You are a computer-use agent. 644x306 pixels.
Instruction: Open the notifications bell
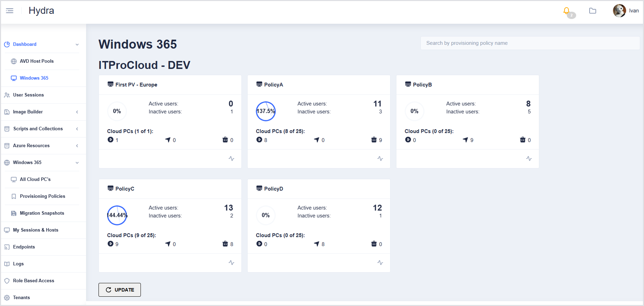pos(567,11)
